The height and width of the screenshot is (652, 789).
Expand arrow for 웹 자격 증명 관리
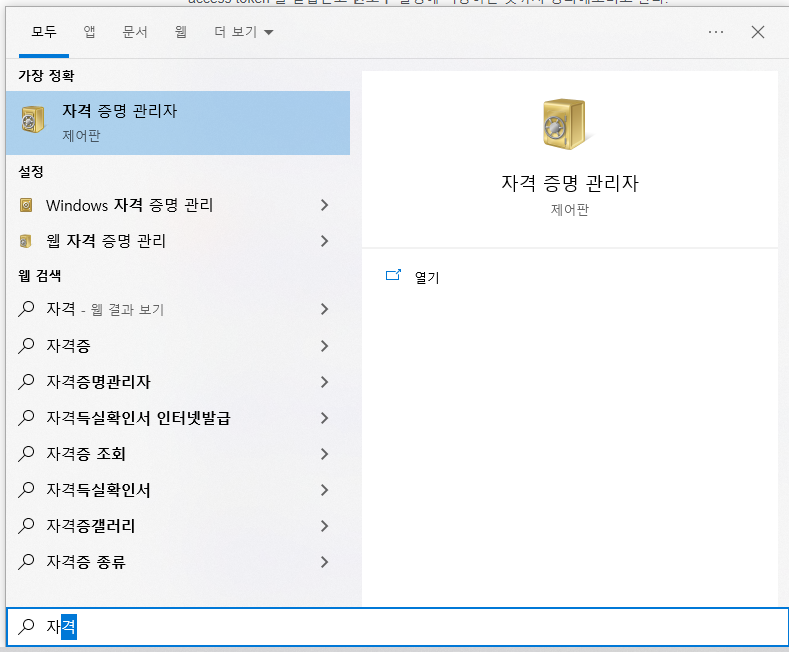[x=325, y=241]
